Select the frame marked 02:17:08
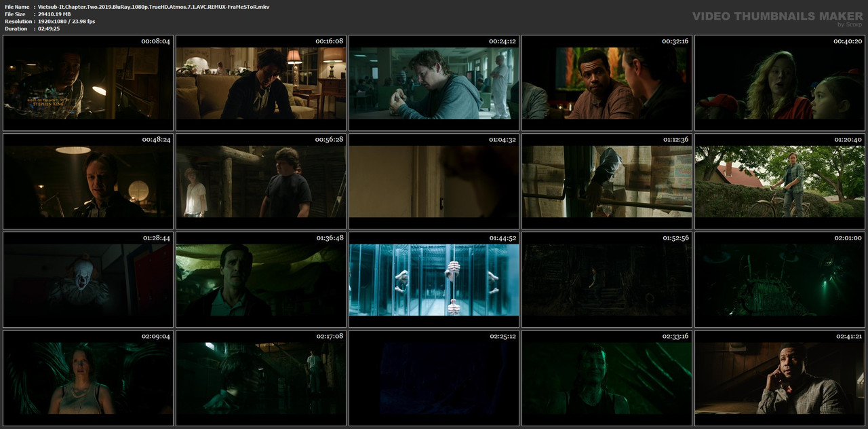Viewport: 868px width, 429px height. coord(261,378)
